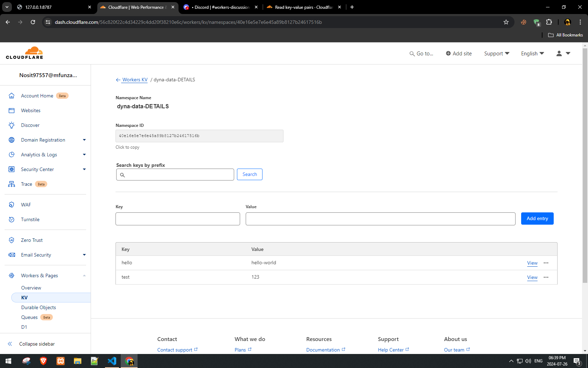Open the WAF section
This screenshot has height=368, width=588.
tap(26, 205)
